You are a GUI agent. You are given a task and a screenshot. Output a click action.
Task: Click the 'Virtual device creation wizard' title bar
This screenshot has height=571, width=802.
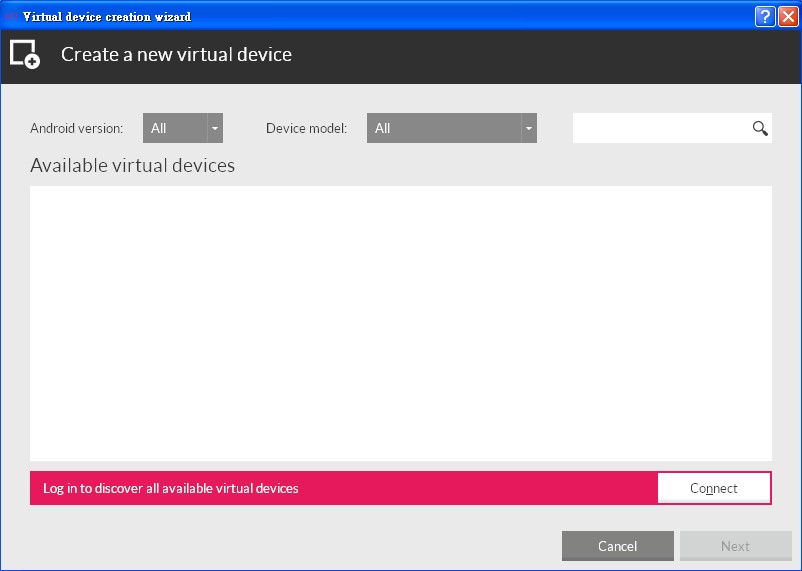click(x=107, y=17)
